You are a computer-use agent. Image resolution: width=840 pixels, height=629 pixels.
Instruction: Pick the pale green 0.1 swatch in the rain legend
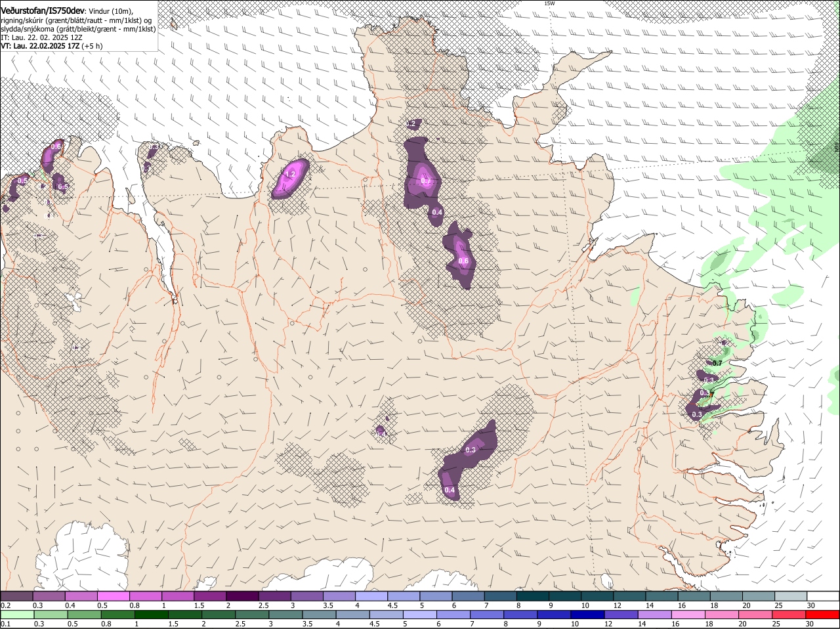click(x=17, y=614)
